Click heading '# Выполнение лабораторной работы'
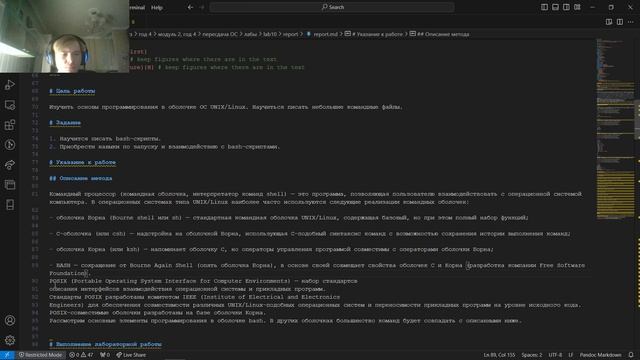 [x=105, y=344]
